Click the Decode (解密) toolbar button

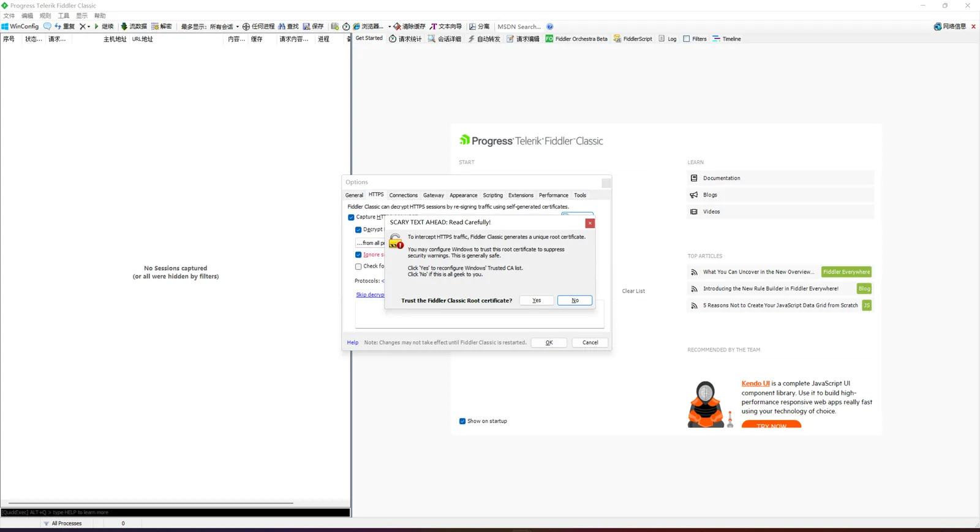(162, 26)
